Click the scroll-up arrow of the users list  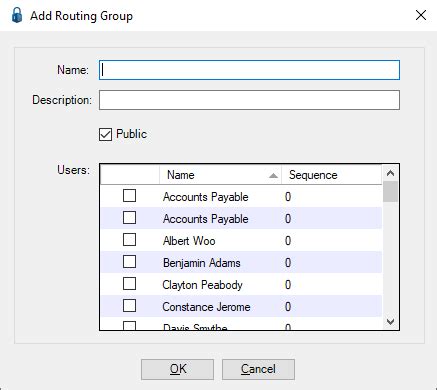390,173
